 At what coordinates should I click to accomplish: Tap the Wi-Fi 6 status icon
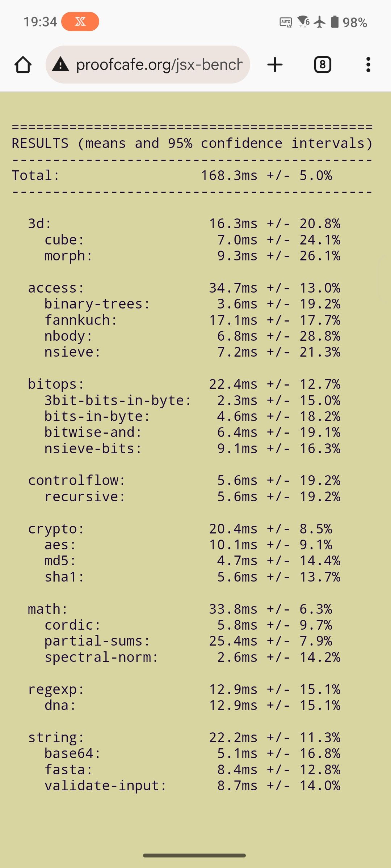[303, 22]
